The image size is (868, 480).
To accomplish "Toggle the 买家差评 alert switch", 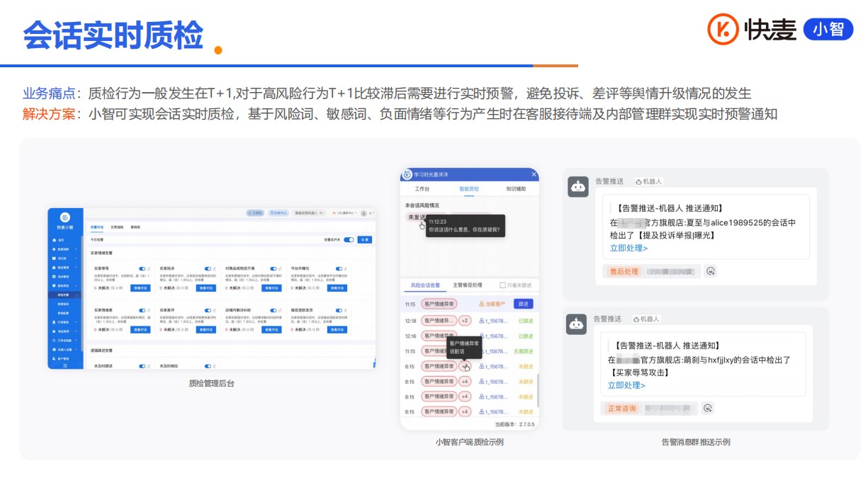I will (208, 310).
